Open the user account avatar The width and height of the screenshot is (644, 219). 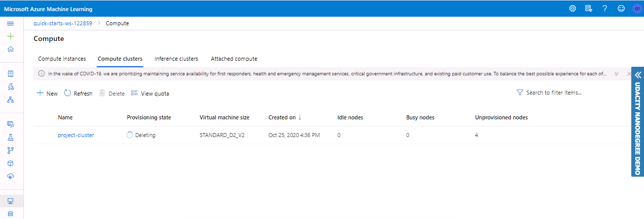coord(637,9)
